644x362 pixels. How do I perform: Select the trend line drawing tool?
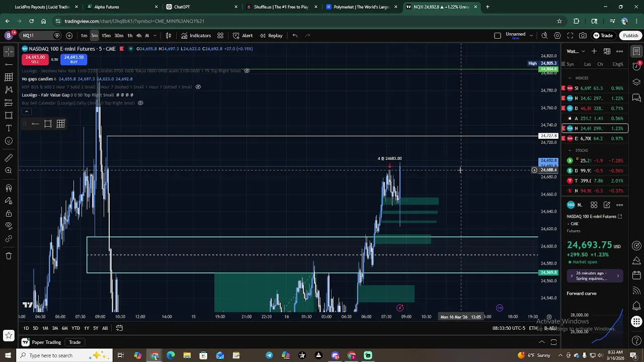tap(9, 64)
